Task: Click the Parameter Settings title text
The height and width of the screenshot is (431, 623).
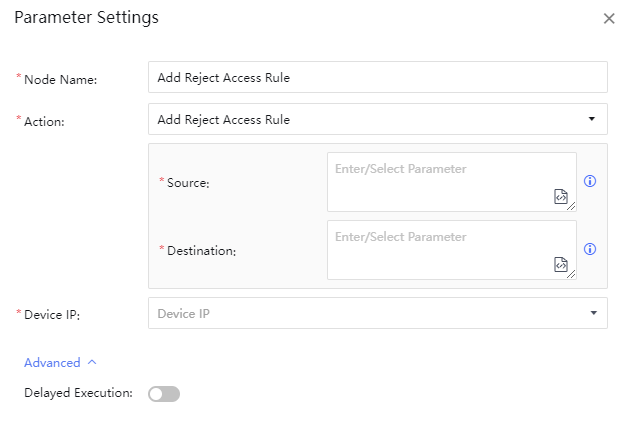Action: point(86,18)
